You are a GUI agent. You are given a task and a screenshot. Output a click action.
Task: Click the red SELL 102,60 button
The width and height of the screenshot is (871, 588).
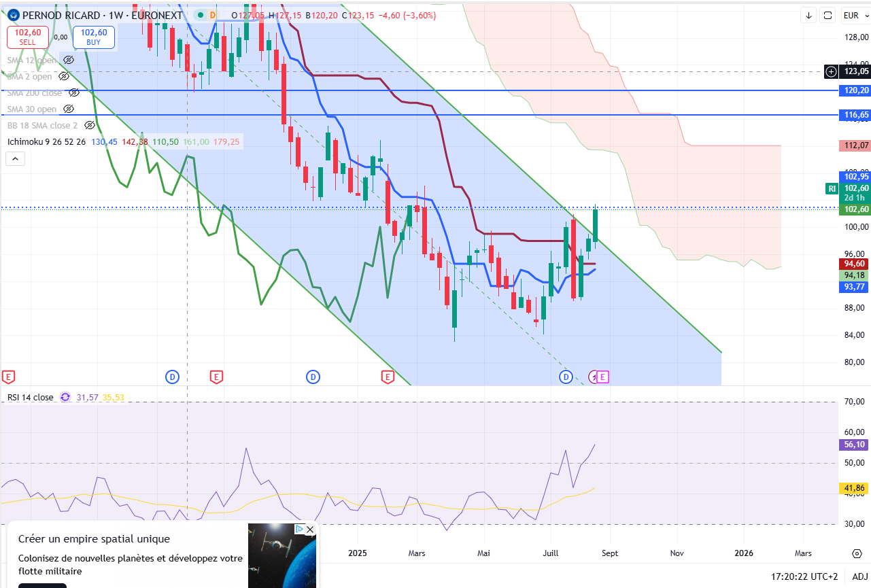pyautogui.click(x=28, y=37)
